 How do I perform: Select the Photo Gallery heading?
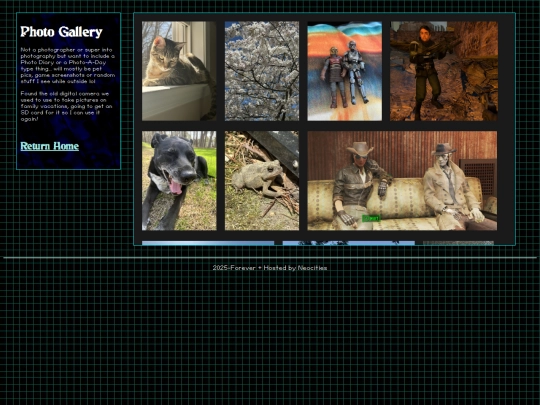61,32
